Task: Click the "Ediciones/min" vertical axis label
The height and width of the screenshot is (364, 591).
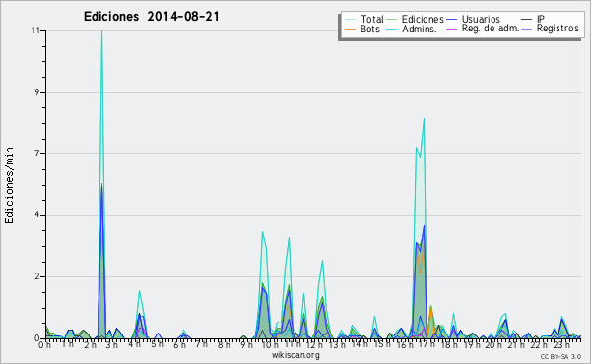Action: [x=9, y=185]
